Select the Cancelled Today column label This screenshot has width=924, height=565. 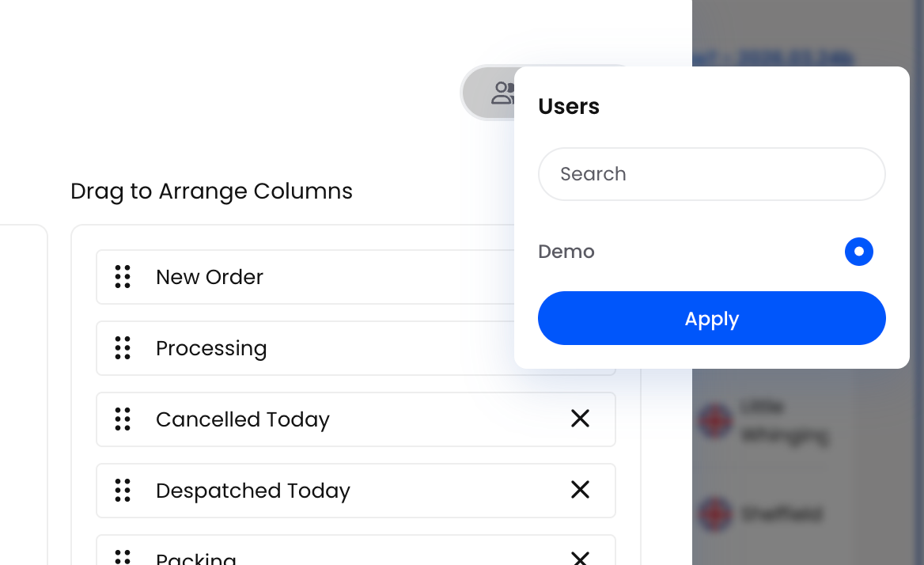coord(243,419)
